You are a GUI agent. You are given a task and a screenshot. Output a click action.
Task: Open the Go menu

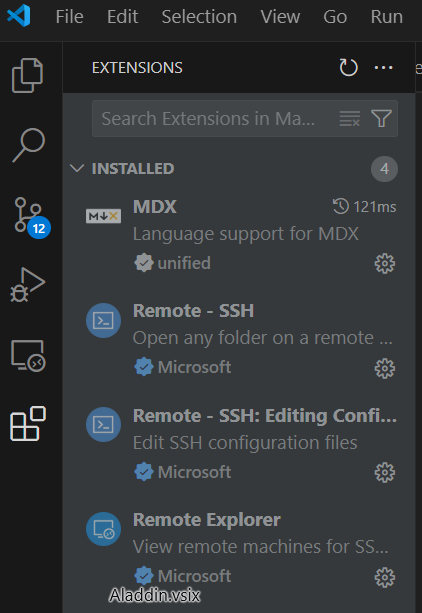coord(335,17)
